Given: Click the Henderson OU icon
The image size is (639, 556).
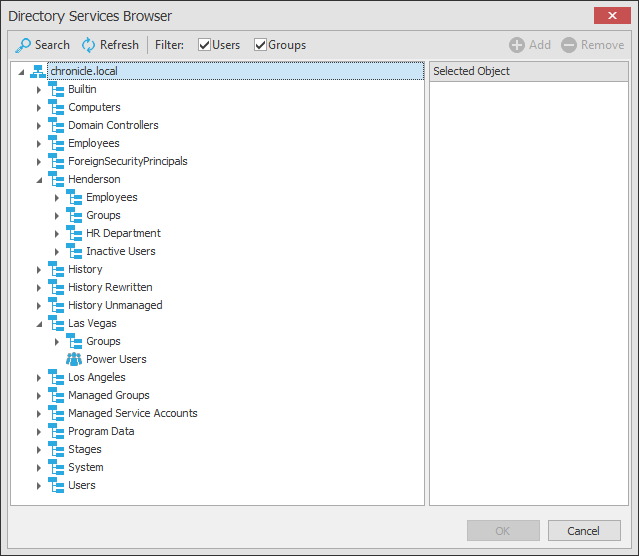Looking at the screenshot, I should click(56, 179).
